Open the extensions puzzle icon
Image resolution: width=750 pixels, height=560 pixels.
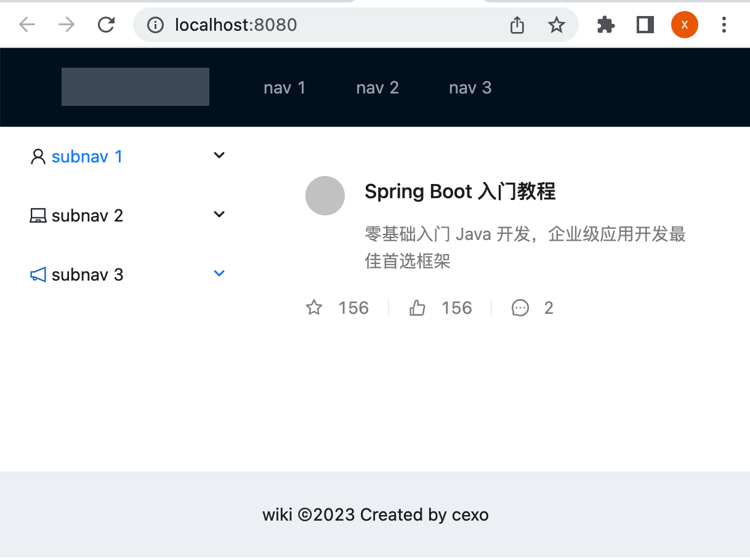point(606,25)
